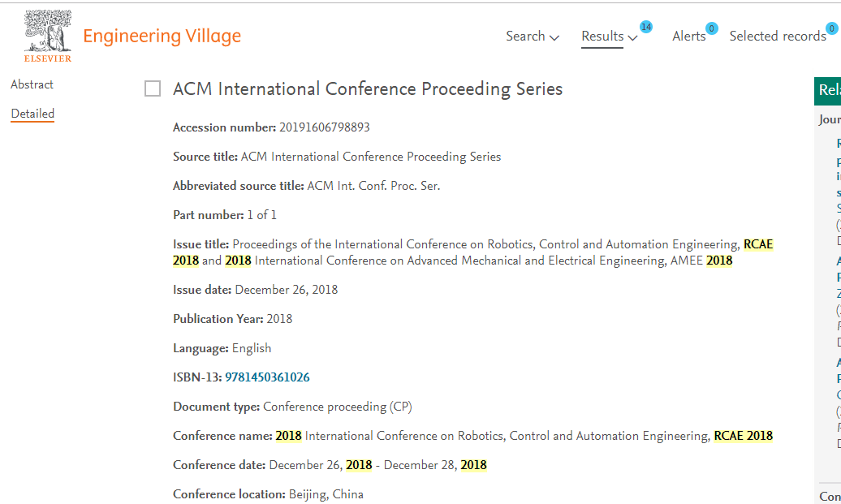Click the green Related panel header

tap(827, 91)
